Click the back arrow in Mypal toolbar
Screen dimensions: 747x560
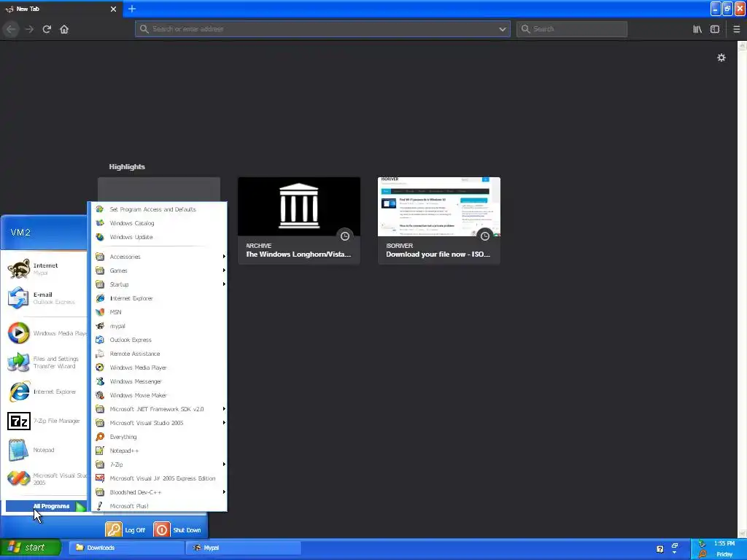click(11, 29)
